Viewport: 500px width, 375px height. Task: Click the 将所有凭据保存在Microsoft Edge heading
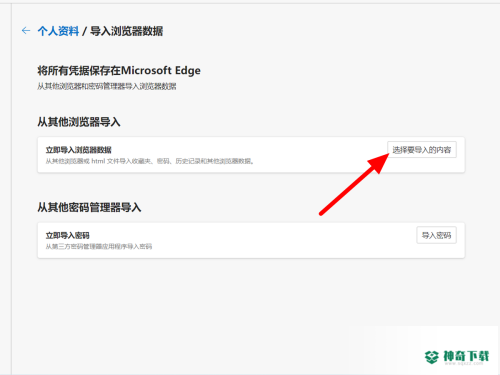[x=119, y=71]
